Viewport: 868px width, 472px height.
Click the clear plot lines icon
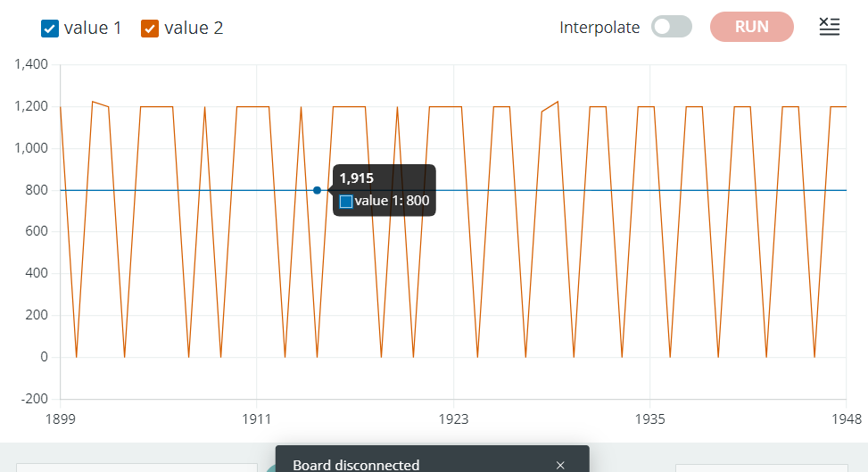pyautogui.click(x=830, y=27)
